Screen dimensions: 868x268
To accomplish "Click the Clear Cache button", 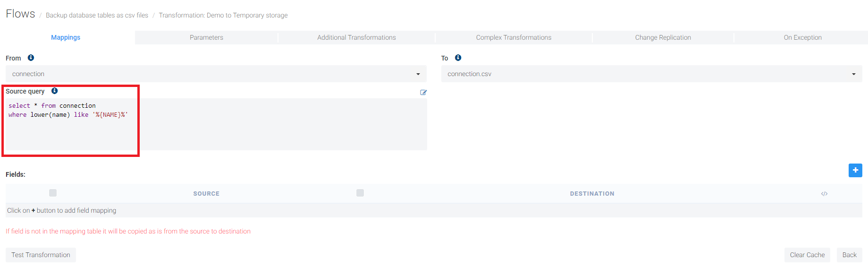I will point(807,255).
